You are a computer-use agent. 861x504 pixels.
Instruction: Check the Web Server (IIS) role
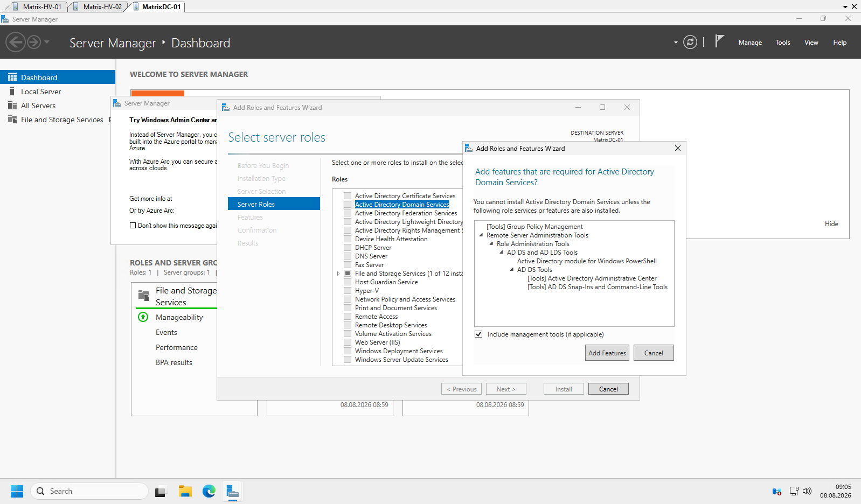(x=348, y=342)
